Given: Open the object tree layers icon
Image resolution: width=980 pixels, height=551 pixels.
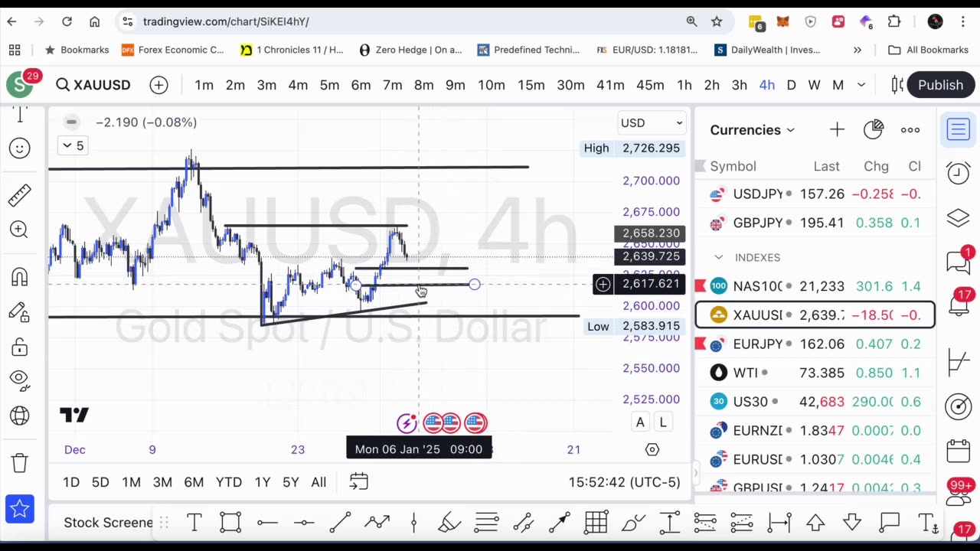Looking at the screenshot, I should tap(958, 218).
